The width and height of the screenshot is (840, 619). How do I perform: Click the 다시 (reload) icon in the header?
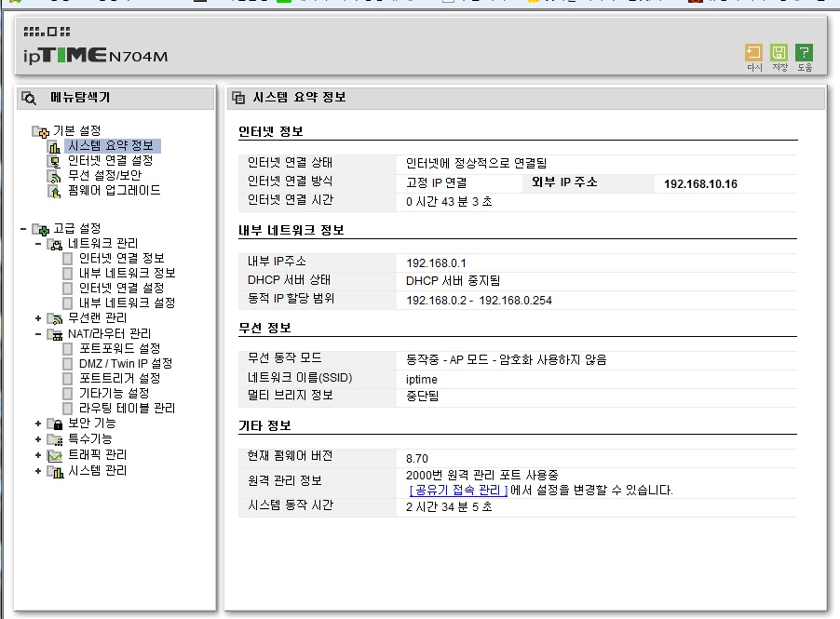pyautogui.click(x=753, y=53)
